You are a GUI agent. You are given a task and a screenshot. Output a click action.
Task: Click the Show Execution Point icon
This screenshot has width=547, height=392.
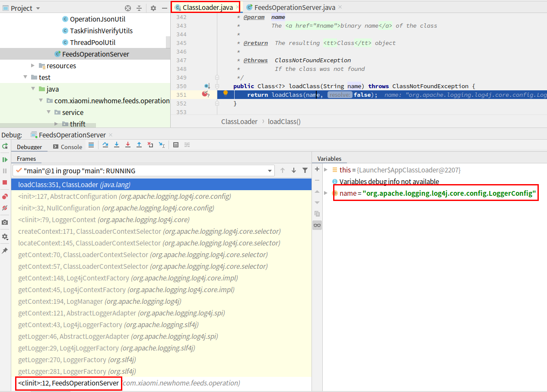tap(91, 145)
